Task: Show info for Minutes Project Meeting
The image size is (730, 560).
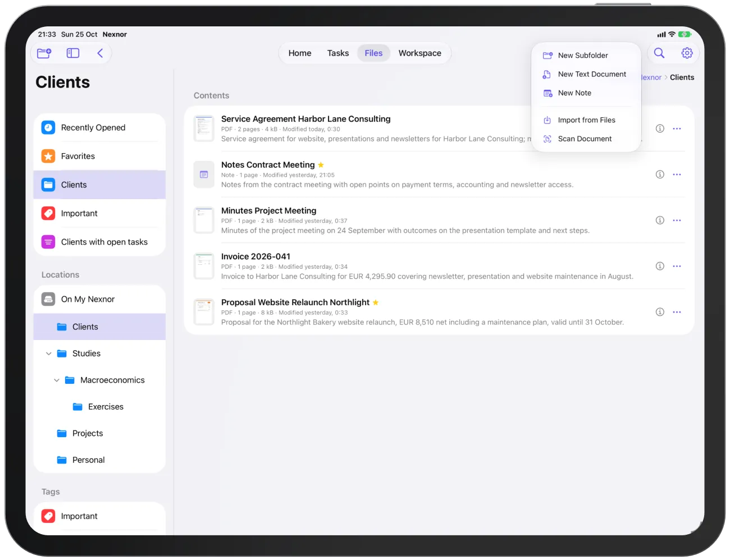Action: (x=660, y=221)
